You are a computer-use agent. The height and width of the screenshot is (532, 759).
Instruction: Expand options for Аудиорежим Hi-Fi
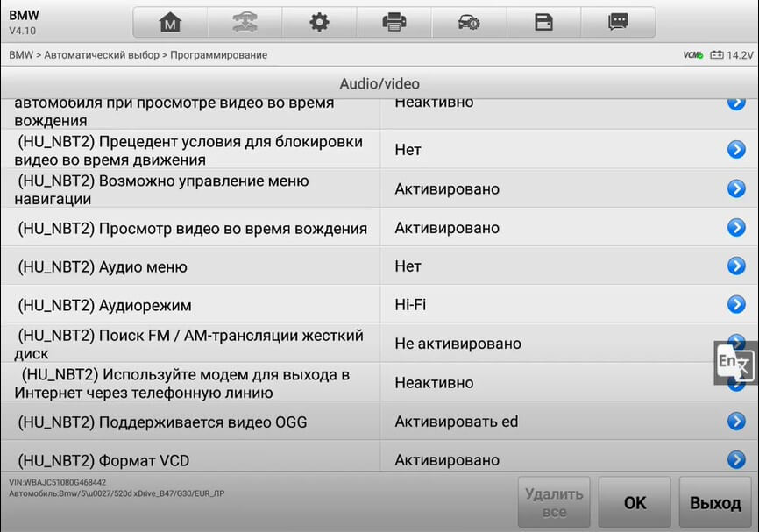tap(736, 304)
